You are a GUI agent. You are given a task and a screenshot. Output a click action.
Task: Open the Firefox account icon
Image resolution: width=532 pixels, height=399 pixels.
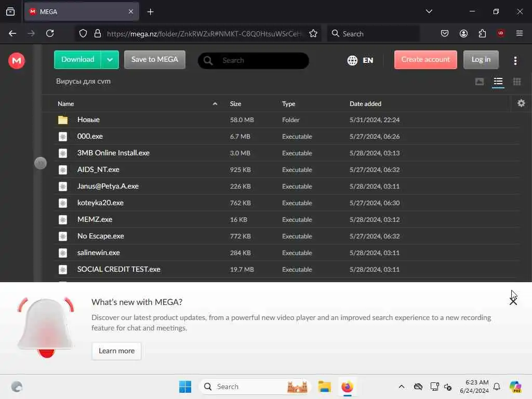[463, 33]
